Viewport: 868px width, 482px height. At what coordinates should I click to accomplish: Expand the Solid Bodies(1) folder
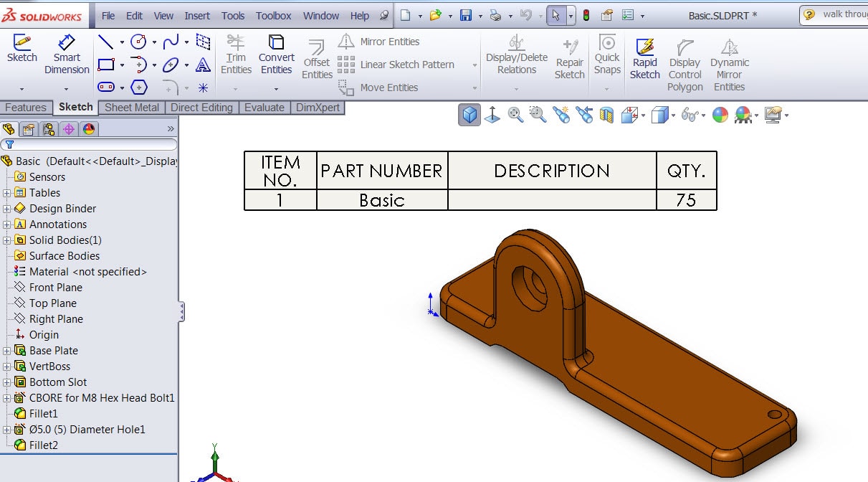click(x=7, y=240)
